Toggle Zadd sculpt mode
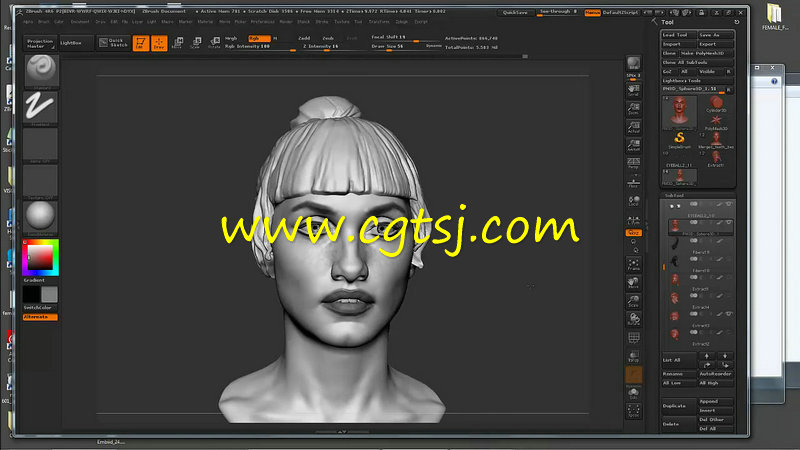800x450 pixels. [304, 38]
